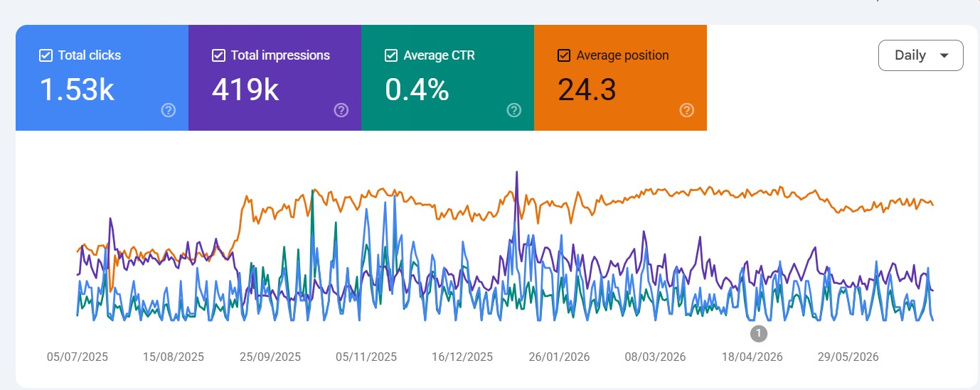This screenshot has width=980, height=390.
Task: Open help icon on Total impressions card
Action: pos(341,110)
